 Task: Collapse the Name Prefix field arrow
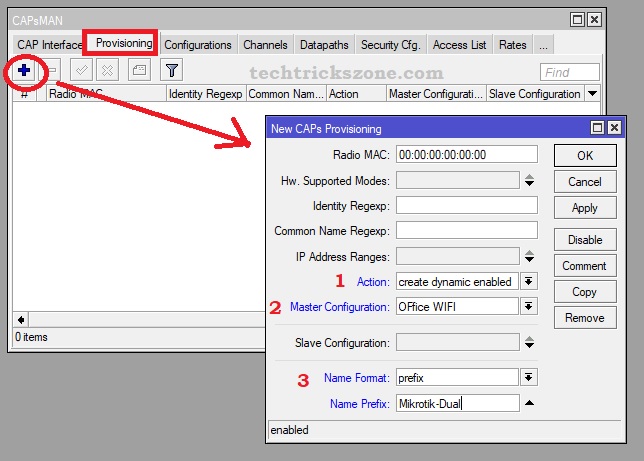pyautogui.click(x=529, y=403)
